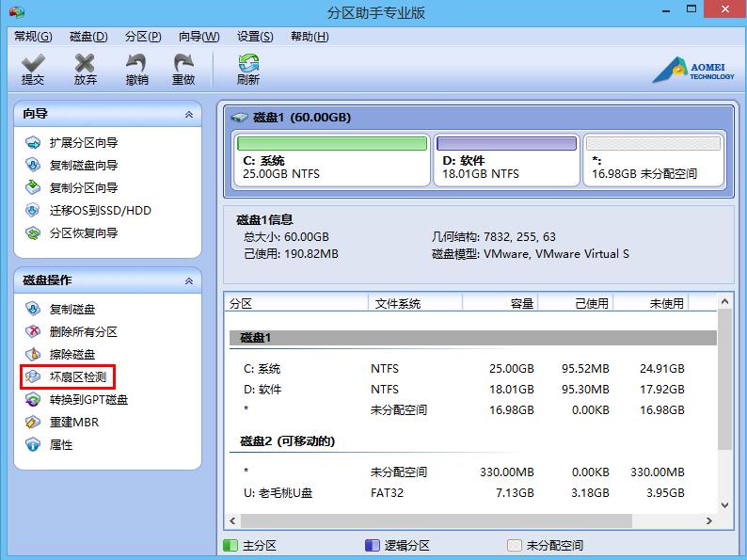747x560 pixels.
Task: Click the 删除所有分区 icon
Action: pyautogui.click(x=33, y=331)
